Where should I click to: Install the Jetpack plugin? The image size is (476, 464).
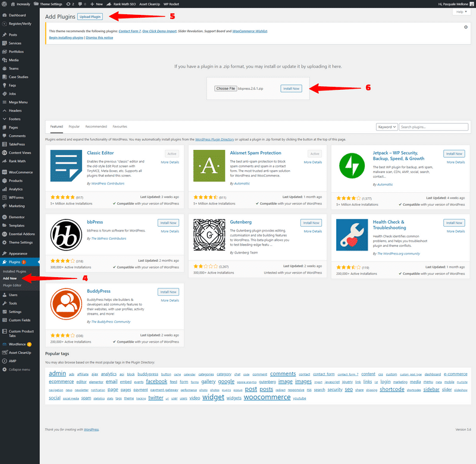[x=454, y=154]
